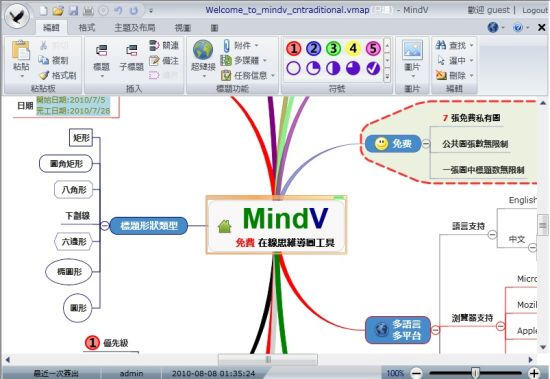Image resolution: width=550 pixels, height=379 pixels.
Task: Select the 矩形 shape node
Action: [x=81, y=138]
